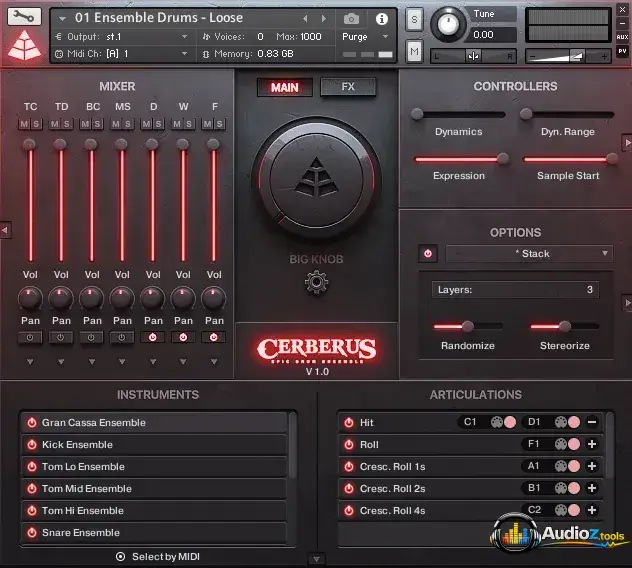Switch to the FX tab
The image size is (632, 568).
(x=348, y=87)
